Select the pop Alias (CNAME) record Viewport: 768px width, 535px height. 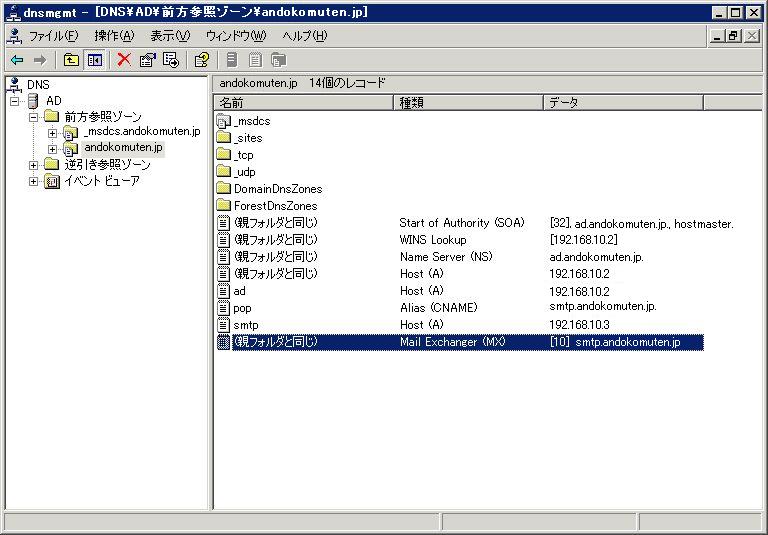[242, 308]
